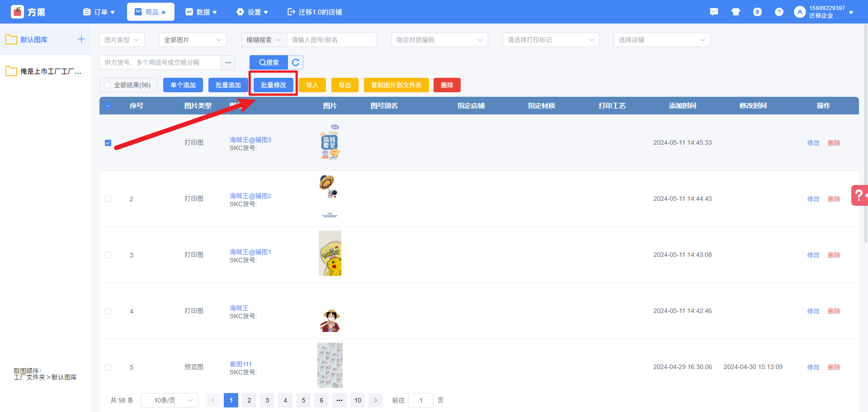Image resolution: width=868 pixels, height=412 pixels.
Task: Click the 搜索 button
Action: [x=269, y=62]
